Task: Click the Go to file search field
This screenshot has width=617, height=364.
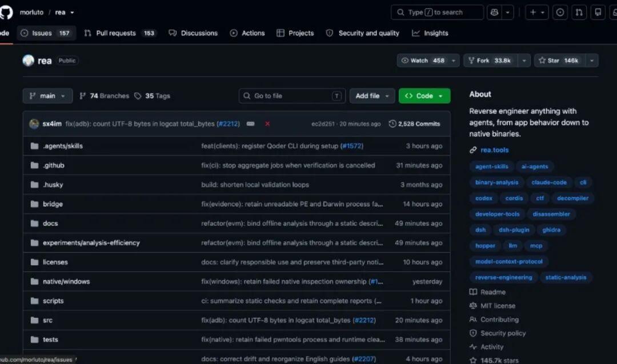Action: coord(292,96)
